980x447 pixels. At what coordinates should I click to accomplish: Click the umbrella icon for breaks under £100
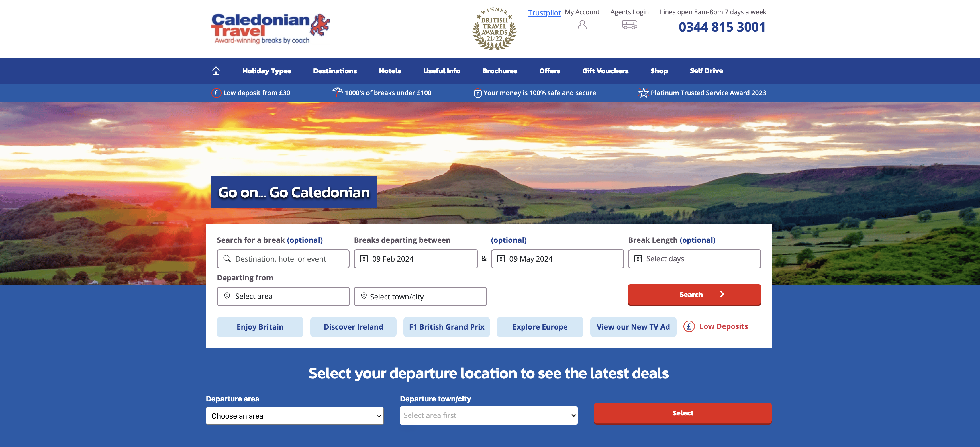point(337,93)
